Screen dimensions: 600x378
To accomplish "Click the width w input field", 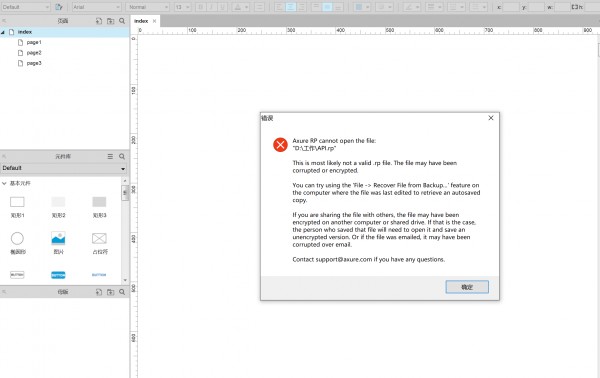I will (x=562, y=7).
